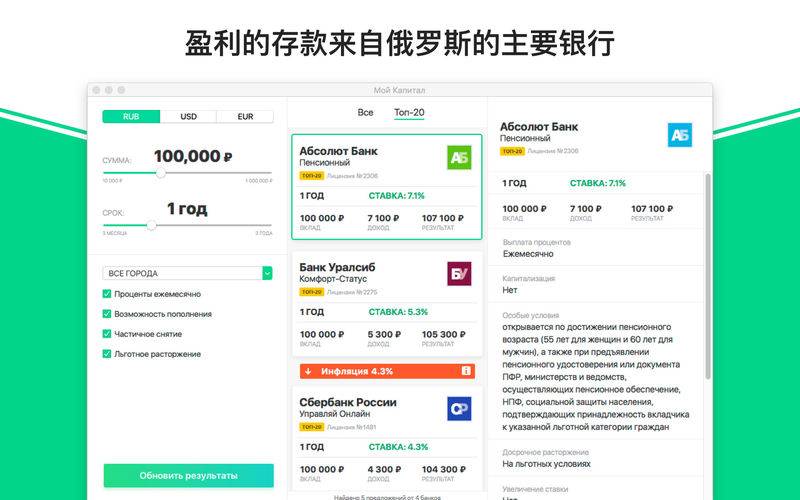Click the Топ-20 badge in details panel
The width and height of the screenshot is (800, 500).
click(512, 151)
